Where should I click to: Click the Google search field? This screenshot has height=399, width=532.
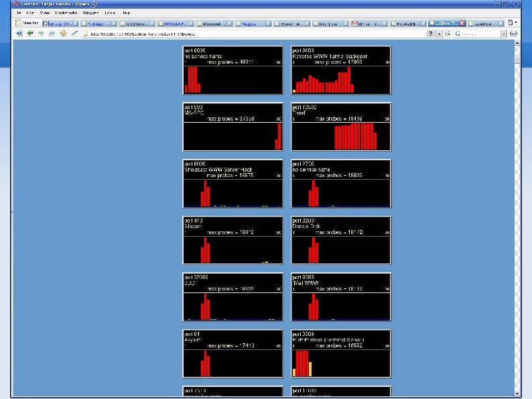[x=481, y=34]
